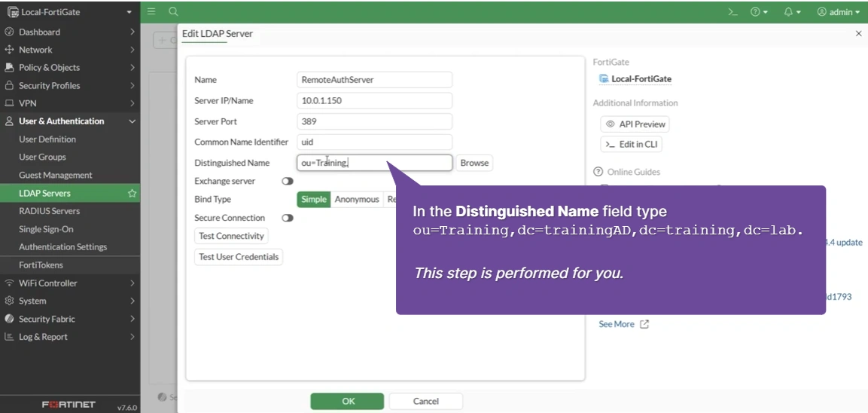This screenshot has height=413, width=868.
Task: Open the Local-FortiGate device selector dropdown
Action: coord(70,11)
